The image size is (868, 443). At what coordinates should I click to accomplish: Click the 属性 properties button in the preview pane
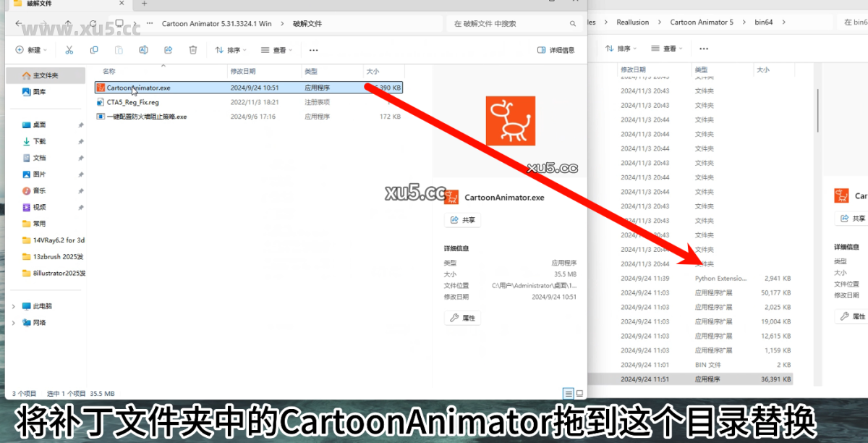(462, 318)
